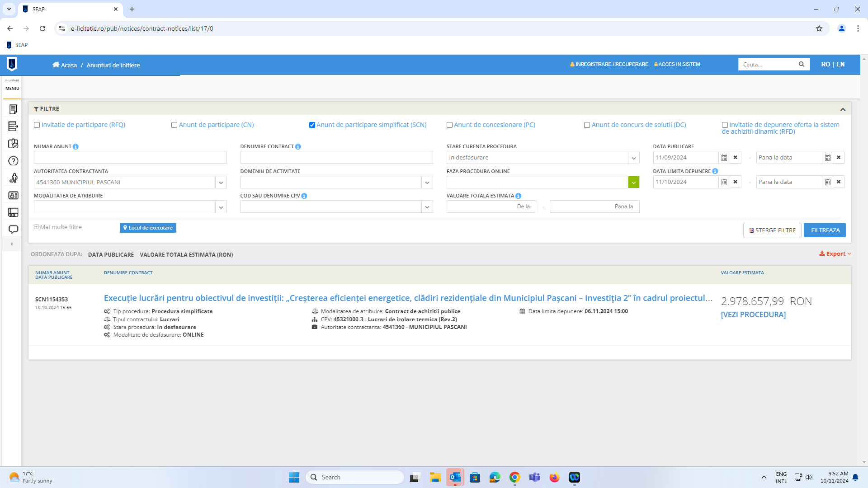This screenshot has width=868, height=488.
Task: Click the ID card sidebar icon
Action: point(13,195)
